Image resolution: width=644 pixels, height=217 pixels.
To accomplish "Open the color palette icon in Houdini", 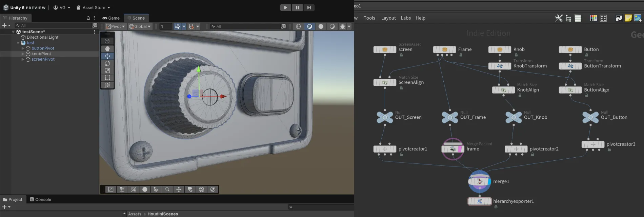I will coord(593,18).
